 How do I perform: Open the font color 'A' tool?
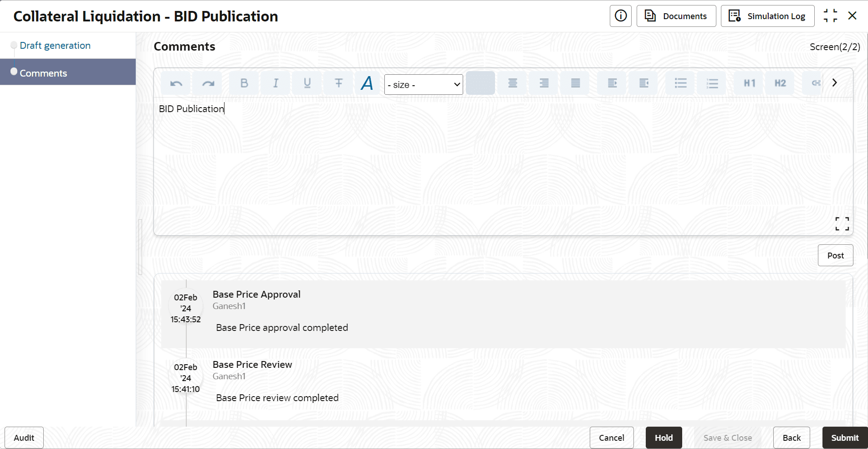tap(367, 83)
